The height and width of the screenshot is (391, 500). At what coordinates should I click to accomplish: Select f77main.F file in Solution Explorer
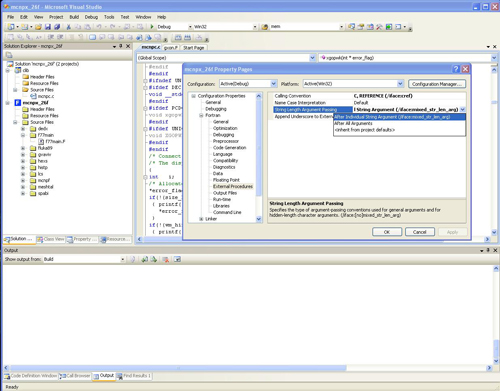pos(55,141)
